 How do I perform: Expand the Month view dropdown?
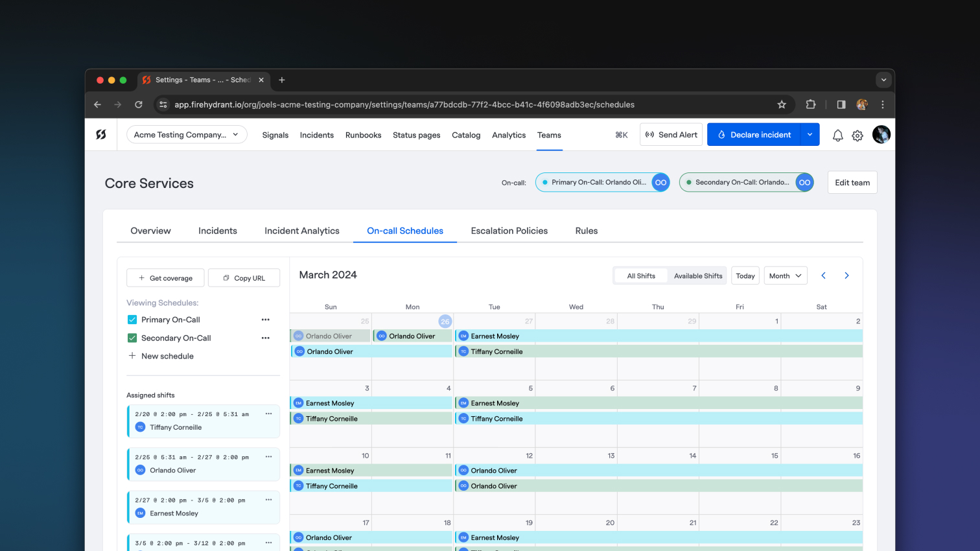pos(785,275)
